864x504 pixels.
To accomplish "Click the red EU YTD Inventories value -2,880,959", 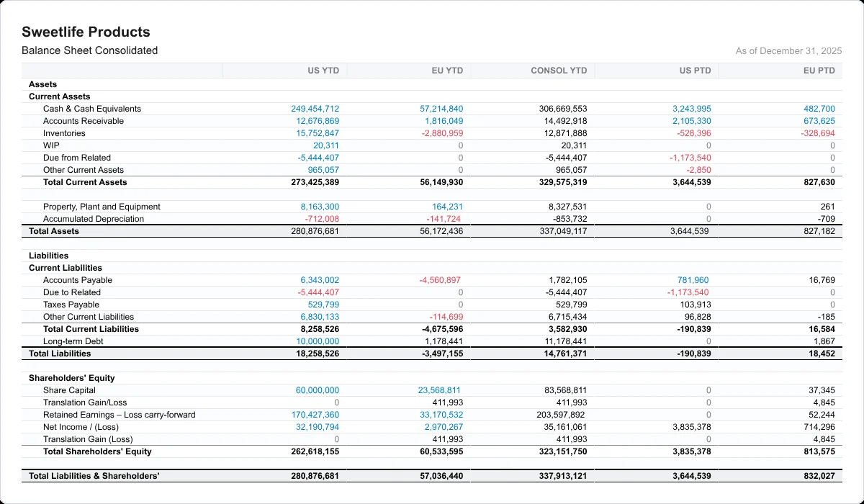I will click(443, 133).
